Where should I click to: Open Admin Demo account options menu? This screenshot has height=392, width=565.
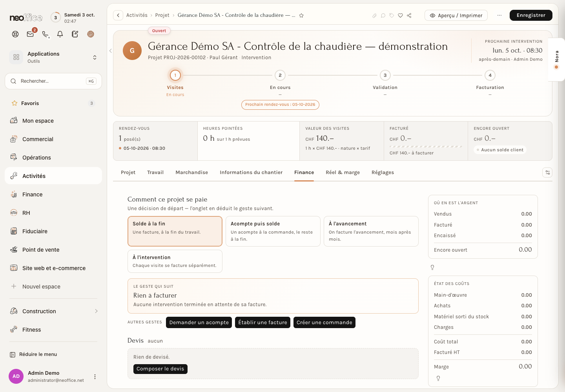(95, 377)
